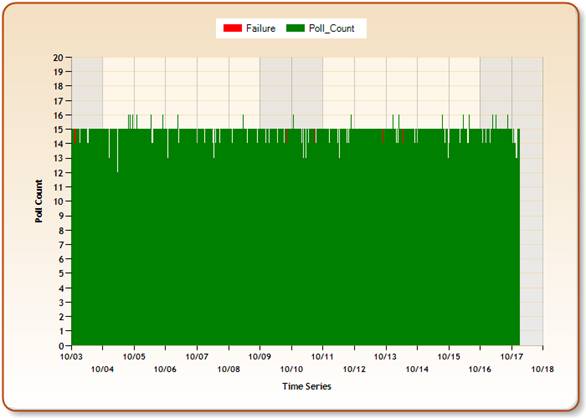This screenshot has height=418, width=586.
Task: Select the 10/18 date tick label
Action: pos(543,369)
